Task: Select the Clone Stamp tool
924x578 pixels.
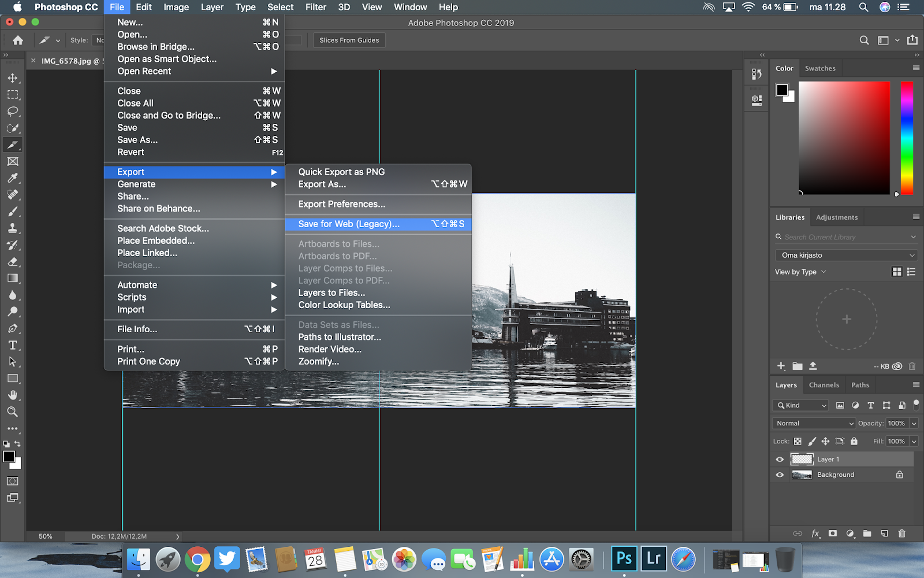Action: point(13,228)
